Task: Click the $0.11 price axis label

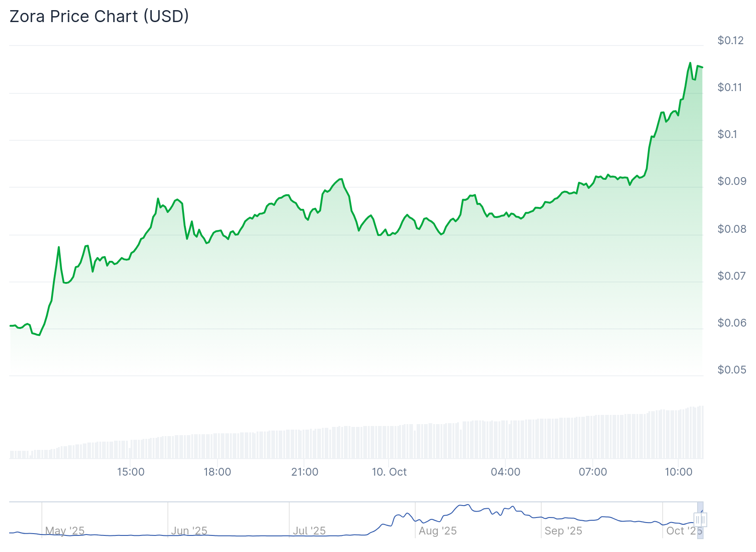Action: point(730,87)
